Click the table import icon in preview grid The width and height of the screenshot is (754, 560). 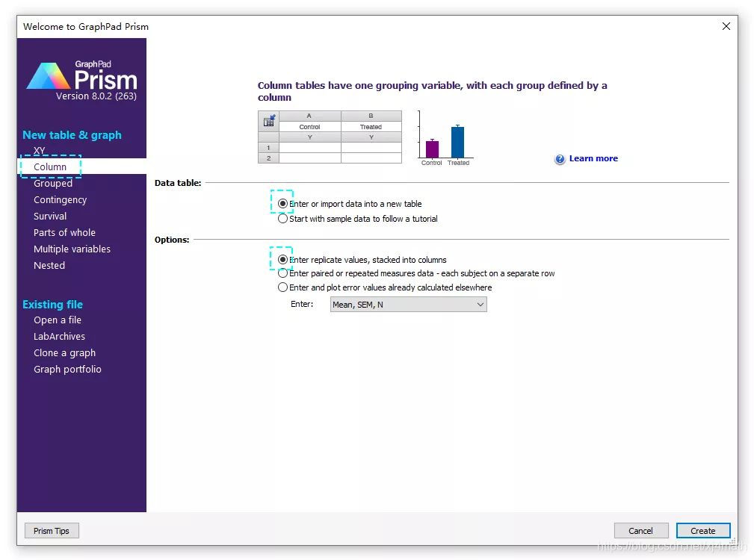[269, 120]
